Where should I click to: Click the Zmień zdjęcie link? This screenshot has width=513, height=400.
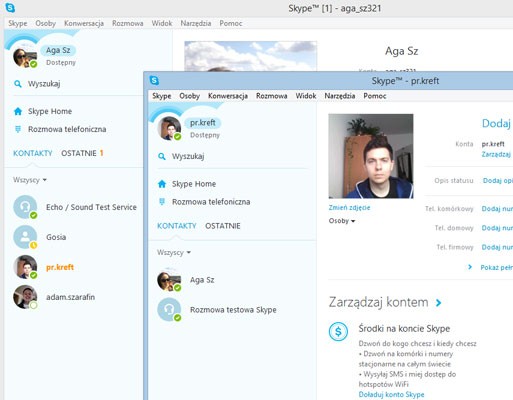coord(349,207)
